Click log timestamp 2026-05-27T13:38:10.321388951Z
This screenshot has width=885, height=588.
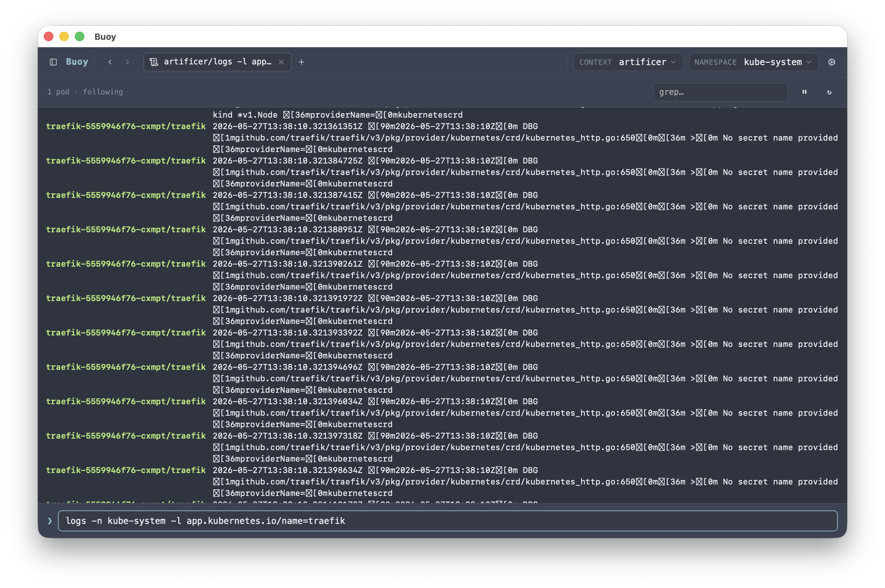(x=288, y=230)
